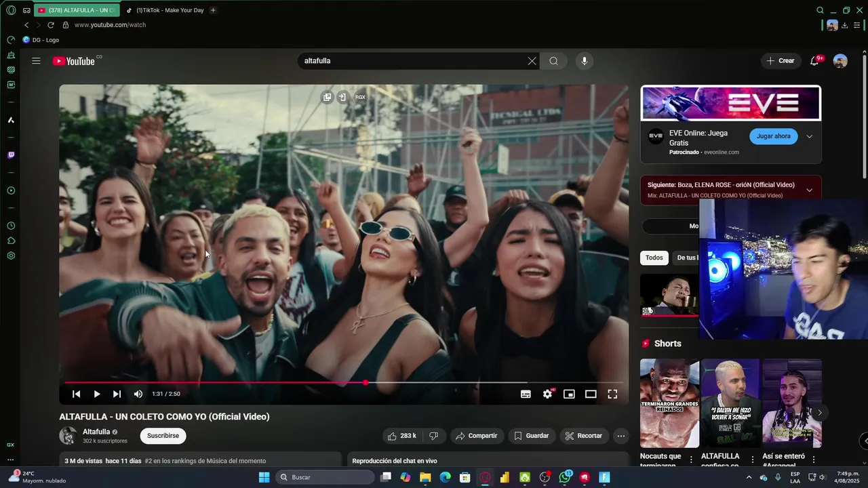
Task: Expand the EVE Online ad options chevron
Action: (809, 136)
